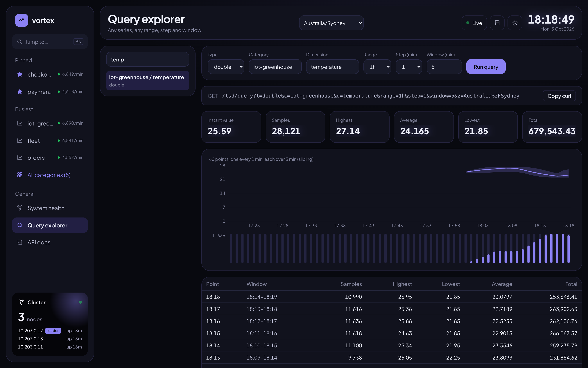The height and width of the screenshot is (368, 588).
Task: Click the search icon in Jump to
Action: coord(19,42)
